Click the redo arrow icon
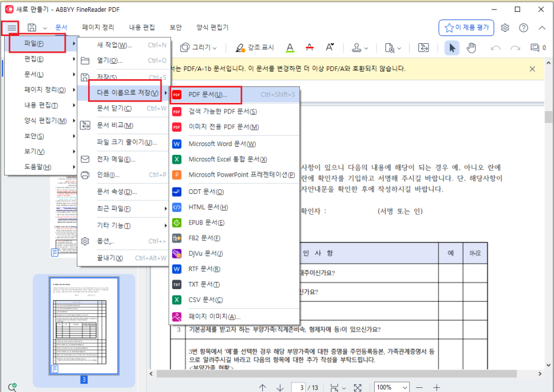554x392 pixels. [x=516, y=48]
